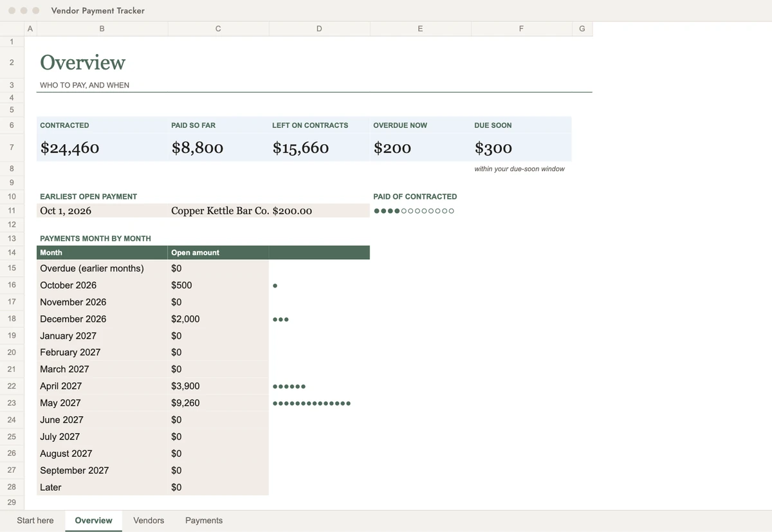Click the PAYMENTS MONTH BY MONTH heading
Screen dimensions: 772x532
click(95, 238)
